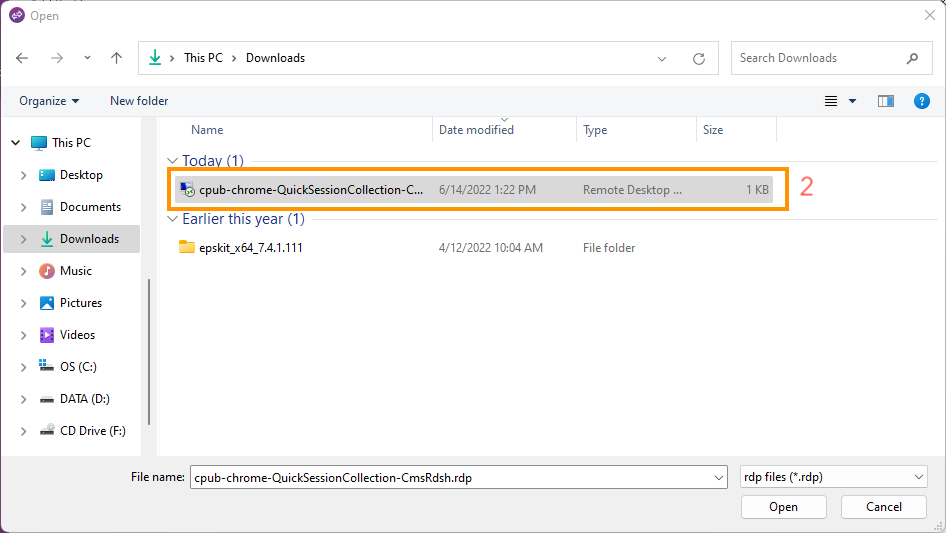
Task: Open the help question mark icon
Action: coord(921,101)
